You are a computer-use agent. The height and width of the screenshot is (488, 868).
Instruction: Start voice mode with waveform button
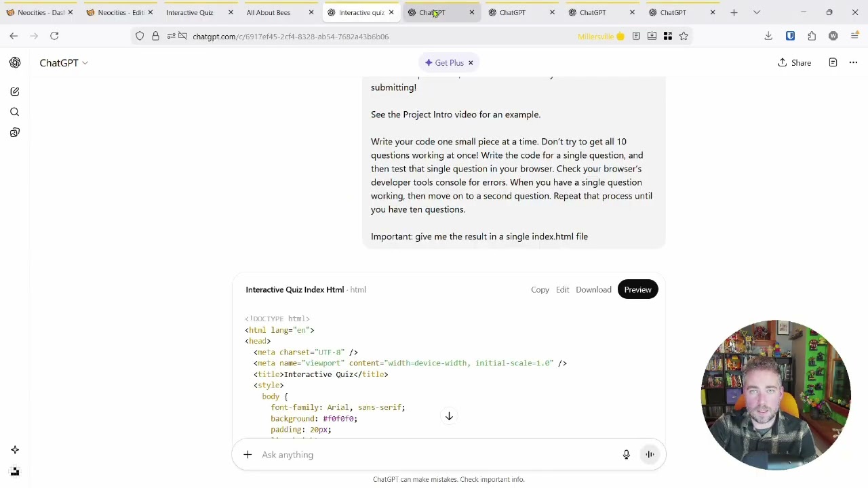650,455
